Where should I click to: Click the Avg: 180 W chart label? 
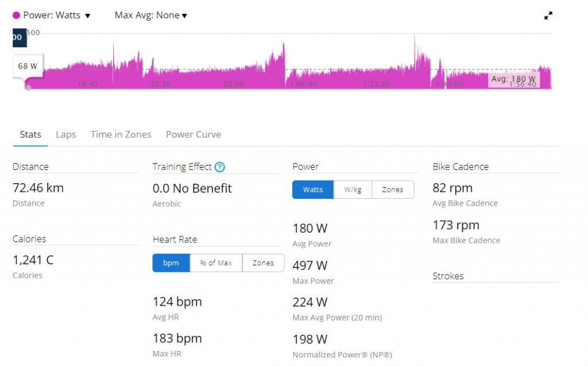coord(513,79)
